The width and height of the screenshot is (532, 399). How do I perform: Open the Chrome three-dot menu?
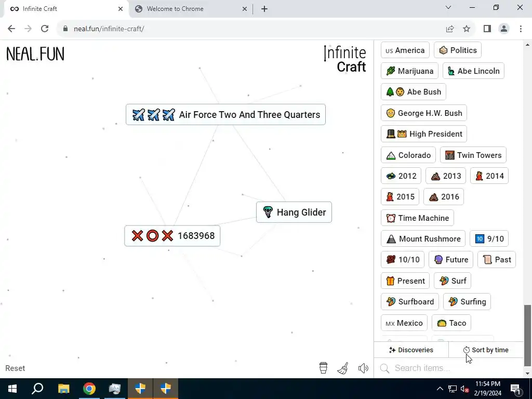(x=521, y=29)
